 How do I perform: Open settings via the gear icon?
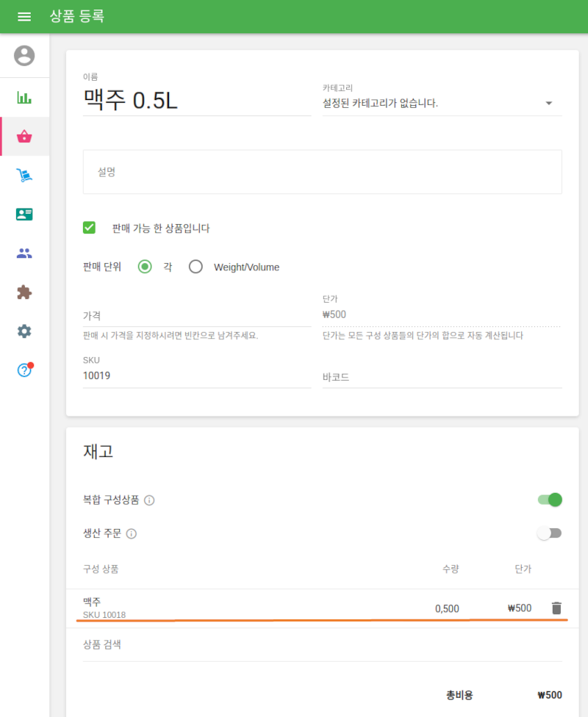pyautogui.click(x=24, y=331)
